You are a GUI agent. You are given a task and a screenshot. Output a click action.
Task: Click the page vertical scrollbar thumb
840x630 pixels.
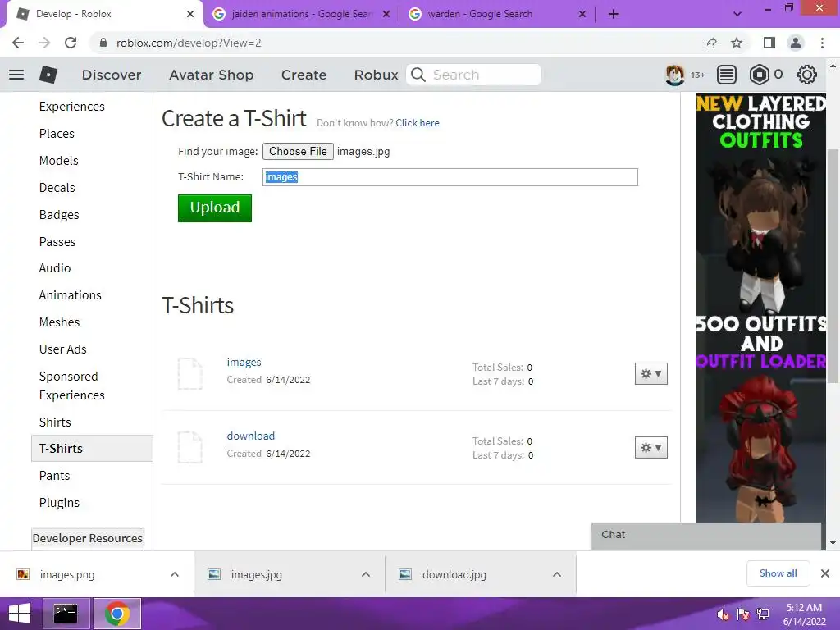[833, 265]
